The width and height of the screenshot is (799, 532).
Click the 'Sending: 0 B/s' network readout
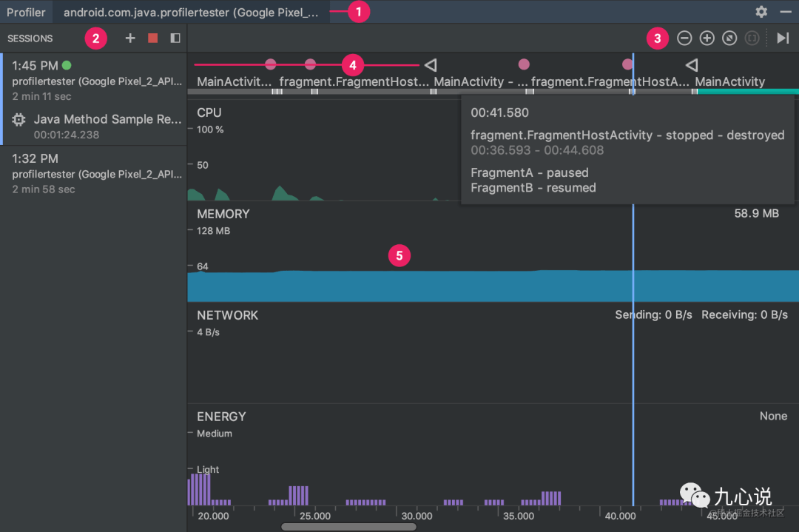coord(653,315)
